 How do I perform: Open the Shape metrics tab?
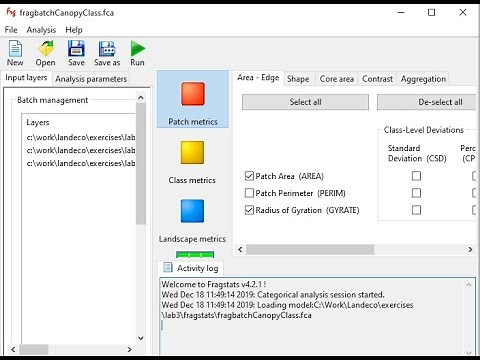pyautogui.click(x=298, y=79)
